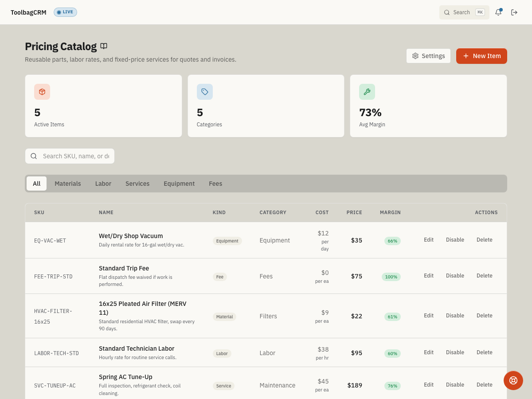This screenshot has height=399, width=532.
Task: Click the MARGIN column header
Action: (390, 212)
